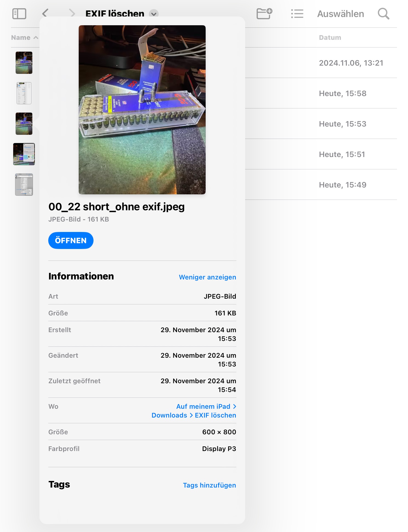Select the screenshot thumbnail from Heute, 15:58
The width and height of the screenshot is (408, 532).
pyautogui.click(x=24, y=93)
